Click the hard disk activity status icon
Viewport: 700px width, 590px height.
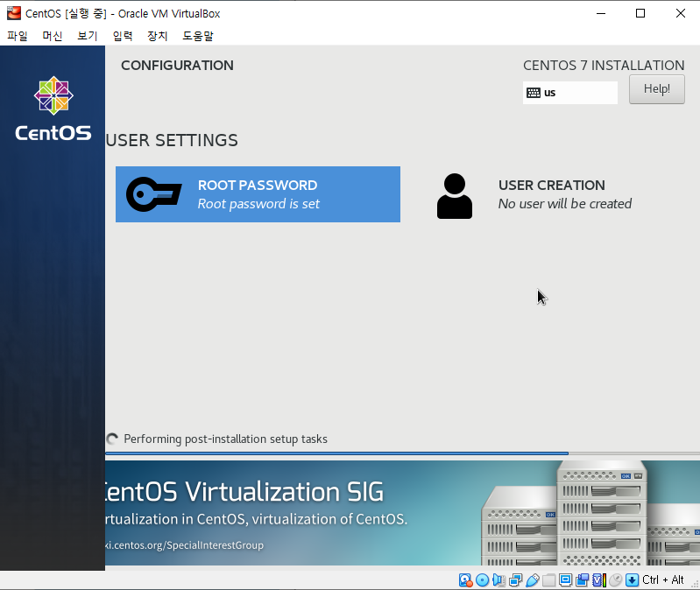coord(465,579)
